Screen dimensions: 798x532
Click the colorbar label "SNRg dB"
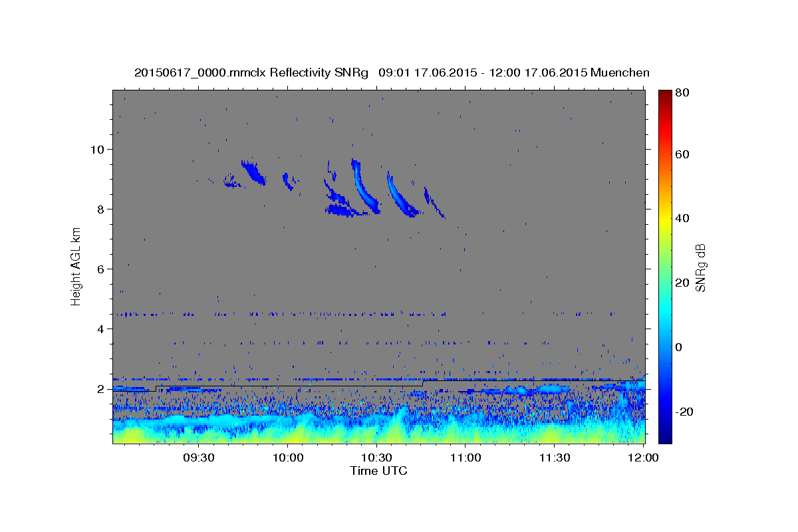[700, 266]
